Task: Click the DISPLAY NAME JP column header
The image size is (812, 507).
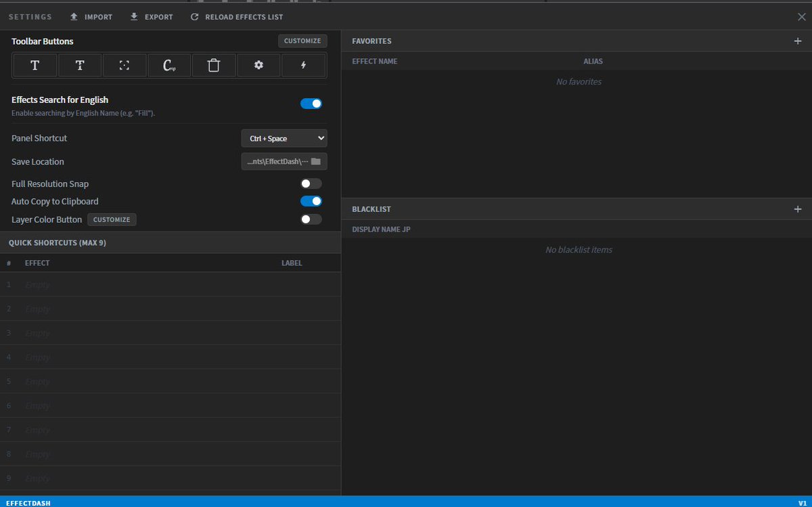Action: point(382,229)
